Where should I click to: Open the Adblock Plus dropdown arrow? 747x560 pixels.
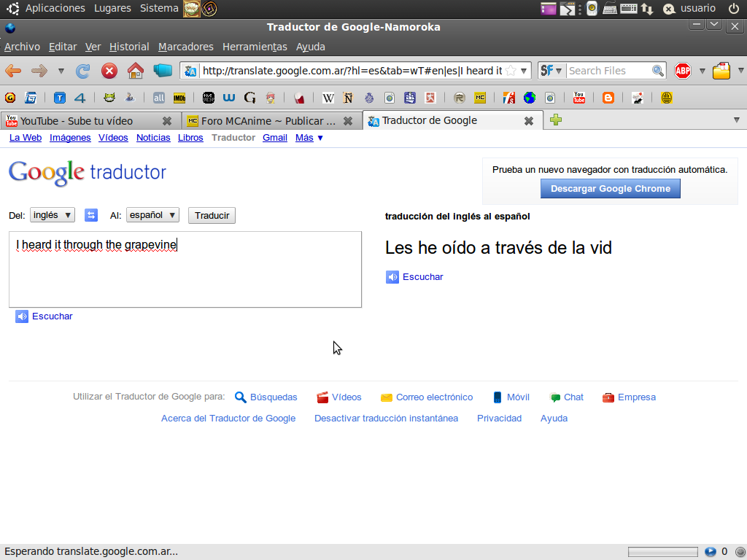pyautogui.click(x=703, y=71)
